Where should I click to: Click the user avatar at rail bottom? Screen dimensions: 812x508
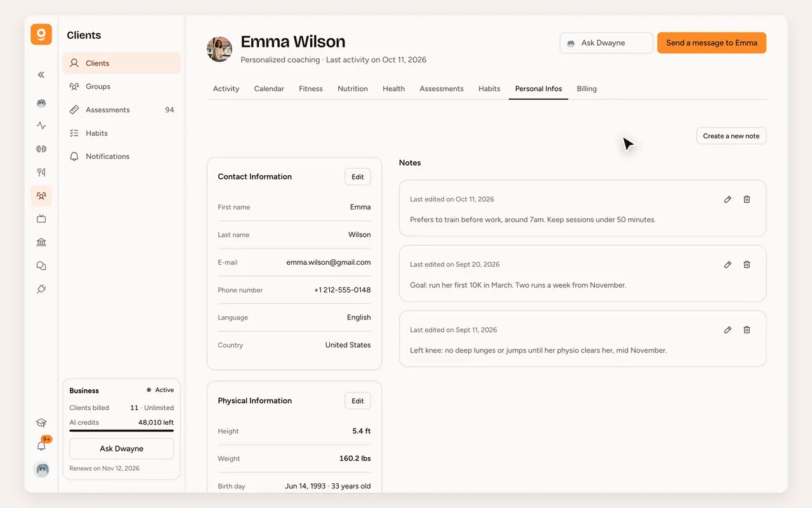41,470
